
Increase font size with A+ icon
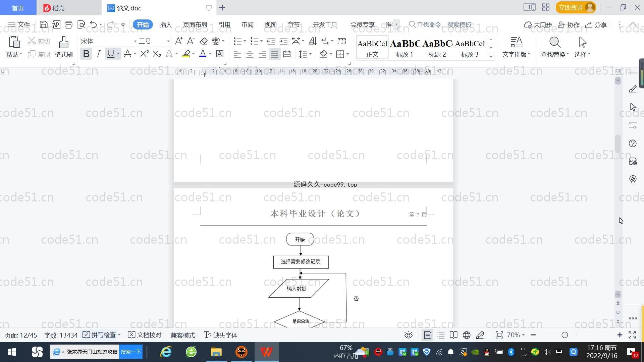click(x=179, y=41)
